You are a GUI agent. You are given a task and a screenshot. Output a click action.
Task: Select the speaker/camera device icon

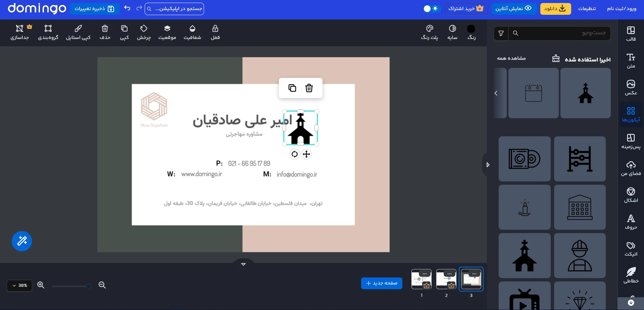coord(525,159)
